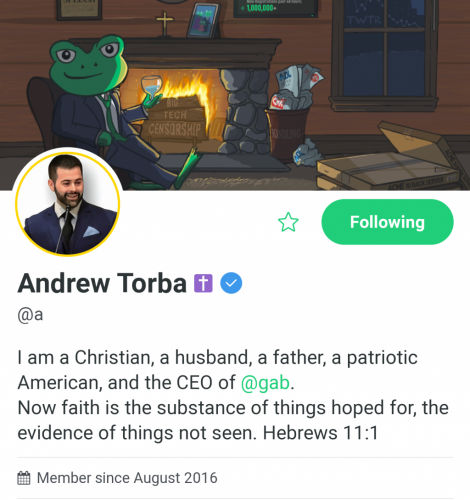Screen dimensions: 470x500
Task: Click the framed picture on the mantel
Action: (x=204, y=21)
